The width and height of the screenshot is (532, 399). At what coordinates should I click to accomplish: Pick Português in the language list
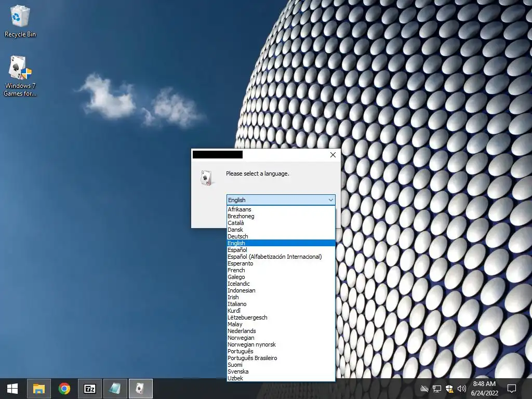tap(281, 351)
